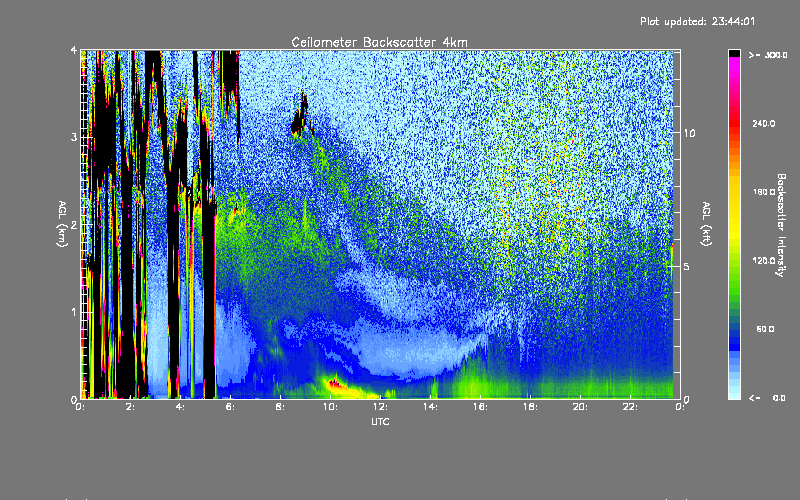The width and height of the screenshot is (800, 500).
Task: Click the '18:' tick on the UTC axis
Action: (x=530, y=407)
